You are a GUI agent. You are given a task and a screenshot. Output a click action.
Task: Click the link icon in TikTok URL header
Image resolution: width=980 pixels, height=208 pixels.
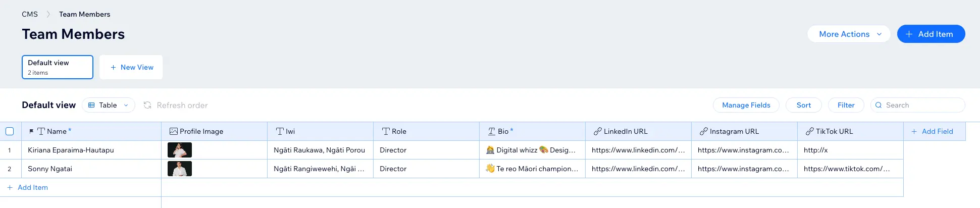pyautogui.click(x=809, y=131)
